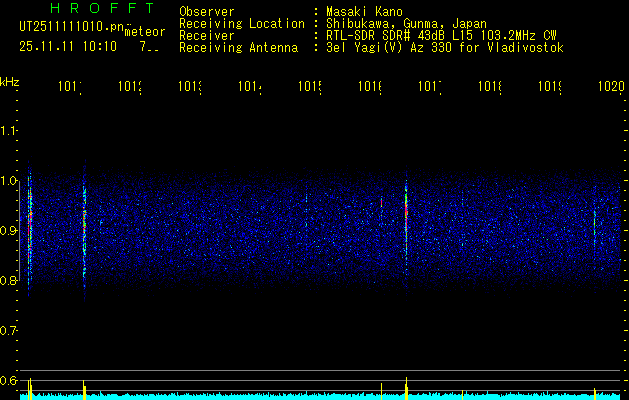629x400 pixels.
Task: Click the 1.1 kHz frequency tick label
Action: [9, 131]
